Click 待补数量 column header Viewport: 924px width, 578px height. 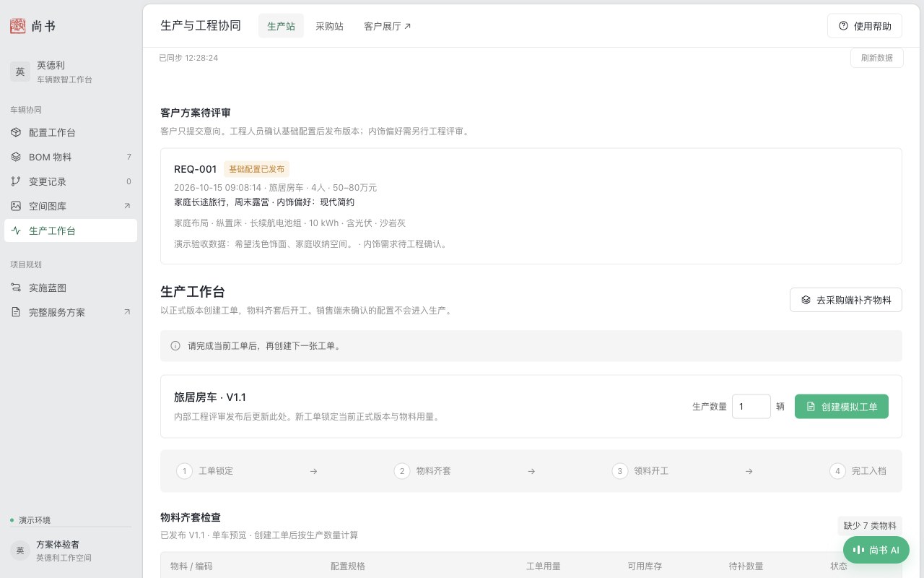[x=746, y=566]
